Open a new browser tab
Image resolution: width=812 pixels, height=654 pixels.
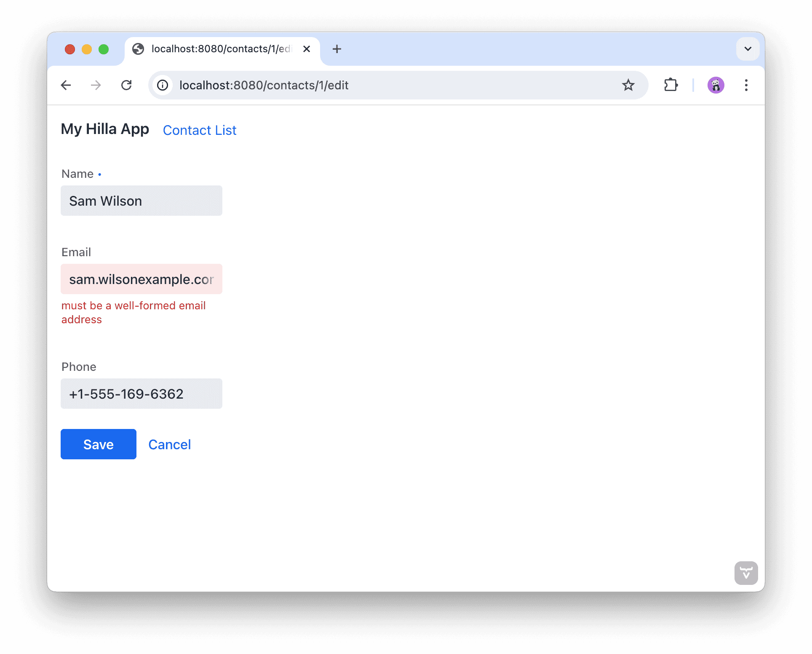pyautogui.click(x=337, y=49)
